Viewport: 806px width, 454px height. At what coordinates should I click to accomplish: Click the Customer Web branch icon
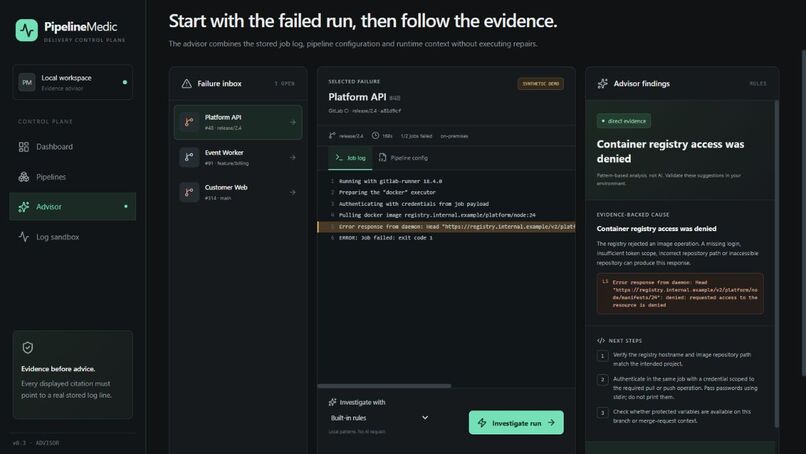coord(189,192)
